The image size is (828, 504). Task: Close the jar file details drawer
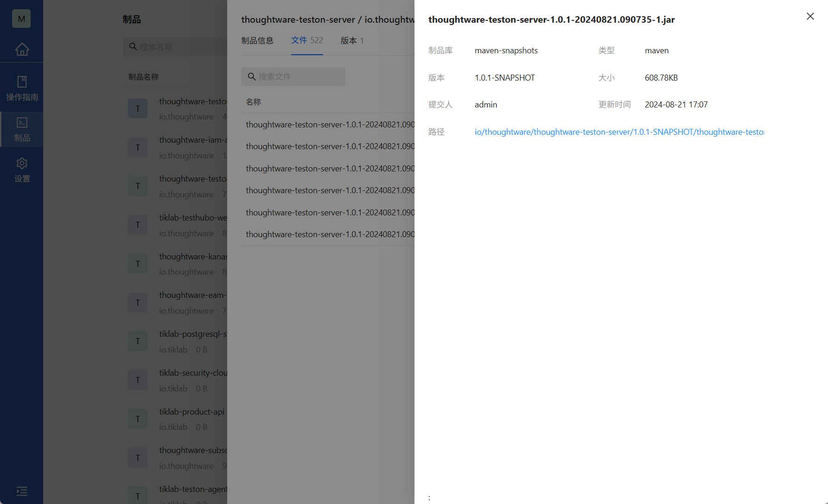(810, 16)
